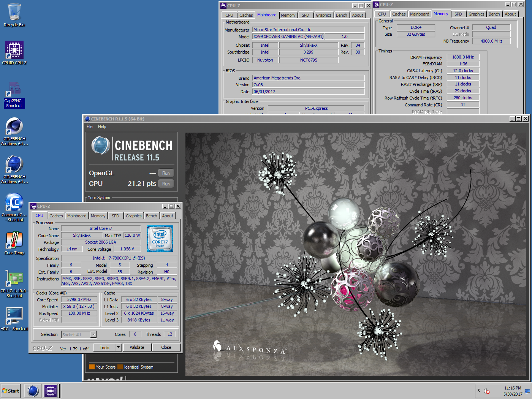Click the 21.21 pts CPU score
Viewport: 532px width, 399px height.
coord(142,184)
